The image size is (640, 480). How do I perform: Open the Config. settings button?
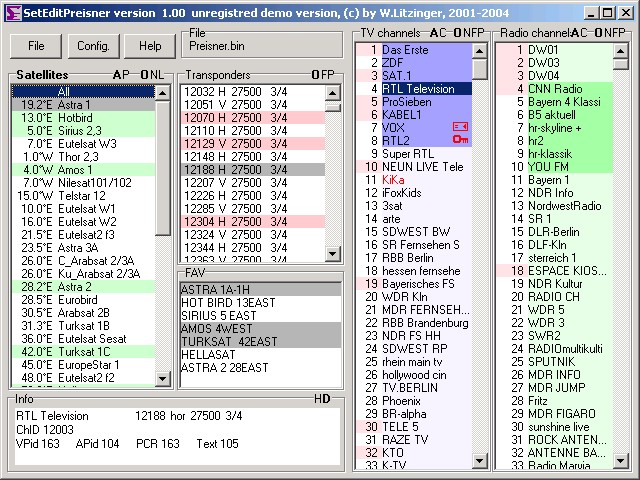[x=93, y=46]
